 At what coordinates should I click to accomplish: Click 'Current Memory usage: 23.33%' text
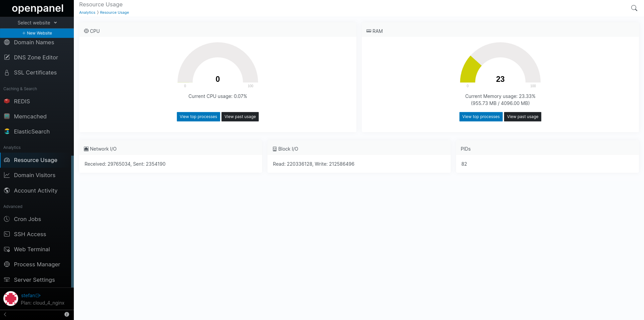tap(500, 96)
